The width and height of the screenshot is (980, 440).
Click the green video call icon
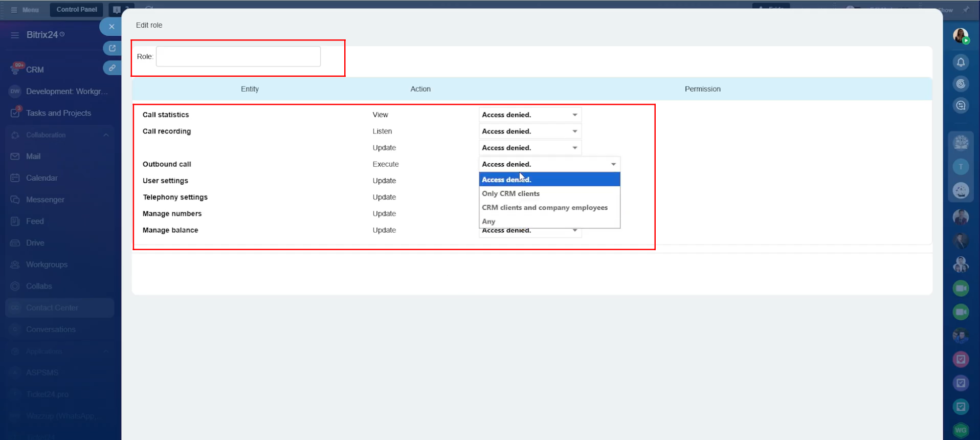click(961, 289)
